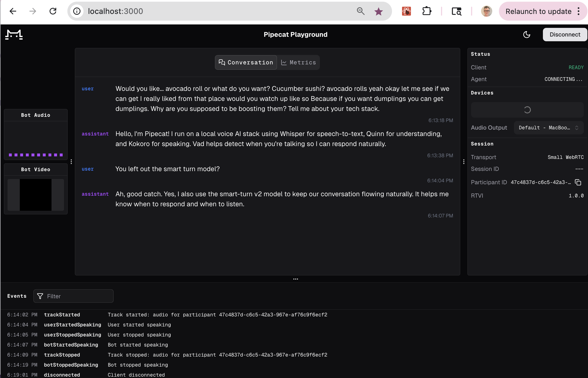Click the Bot Video thumbnail
Image resolution: width=588 pixels, height=378 pixels.
click(36, 195)
